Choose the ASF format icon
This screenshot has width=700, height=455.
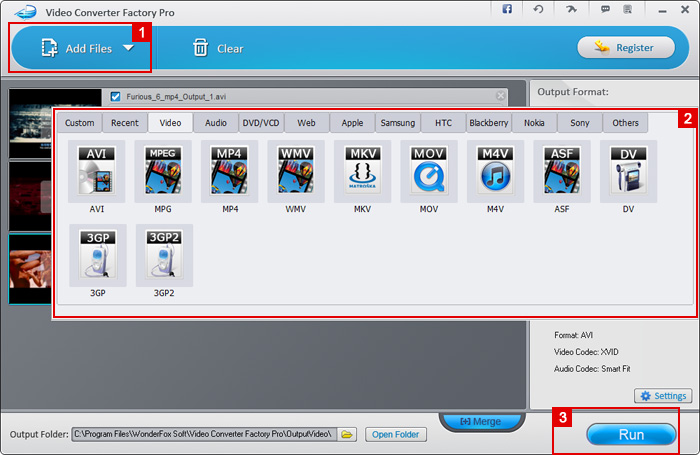(562, 172)
